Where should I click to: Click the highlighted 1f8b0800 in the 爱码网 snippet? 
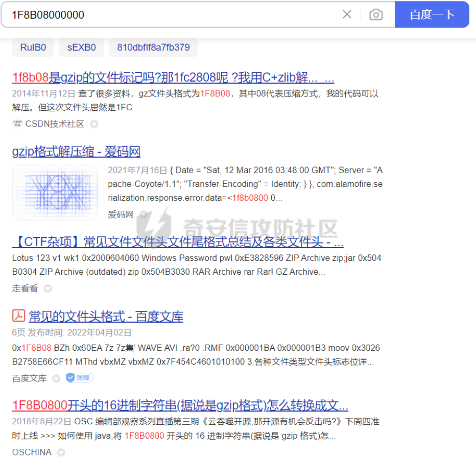[x=250, y=198]
